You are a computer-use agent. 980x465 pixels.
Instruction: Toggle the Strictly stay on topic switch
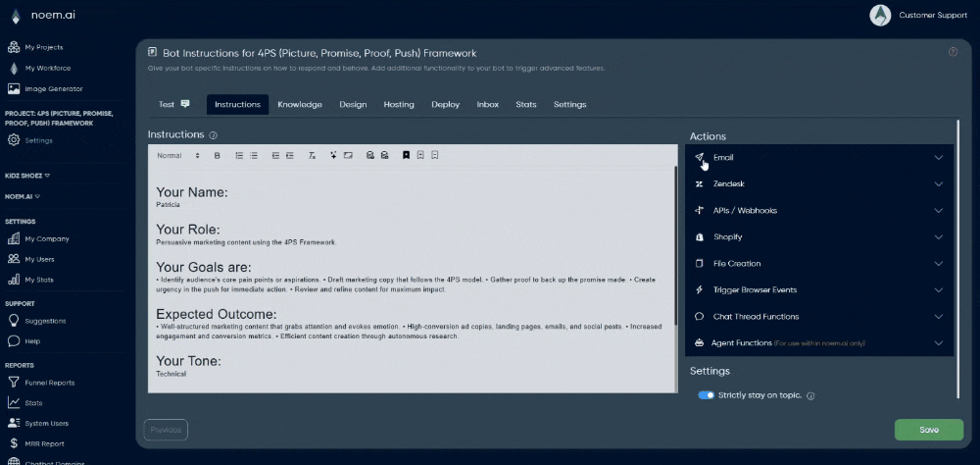[x=706, y=395]
